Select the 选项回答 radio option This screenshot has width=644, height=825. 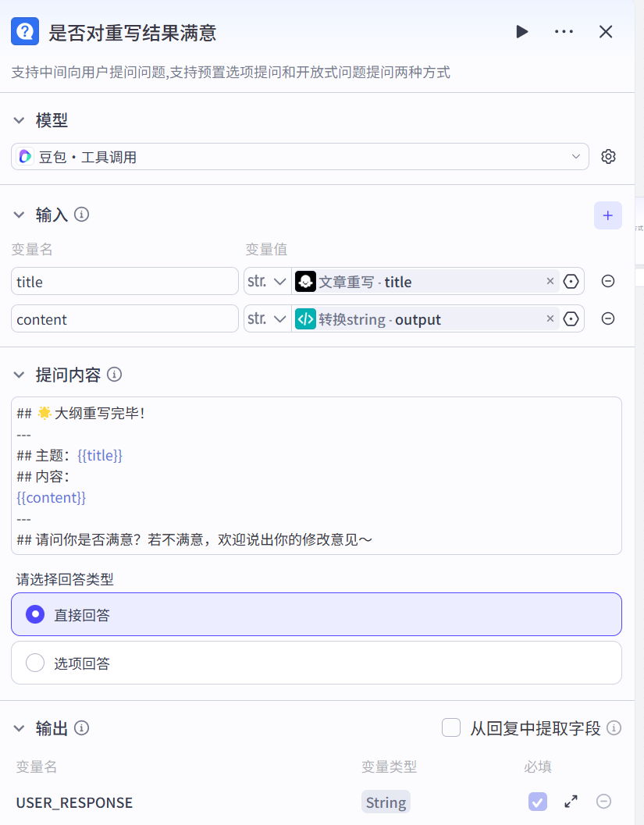tap(35, 663)
